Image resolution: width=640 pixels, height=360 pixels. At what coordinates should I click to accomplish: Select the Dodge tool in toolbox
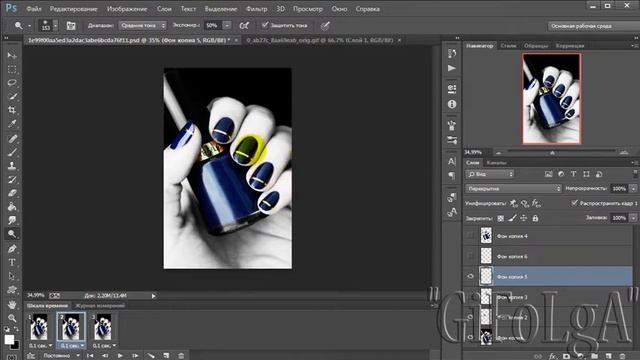(12, 234)
